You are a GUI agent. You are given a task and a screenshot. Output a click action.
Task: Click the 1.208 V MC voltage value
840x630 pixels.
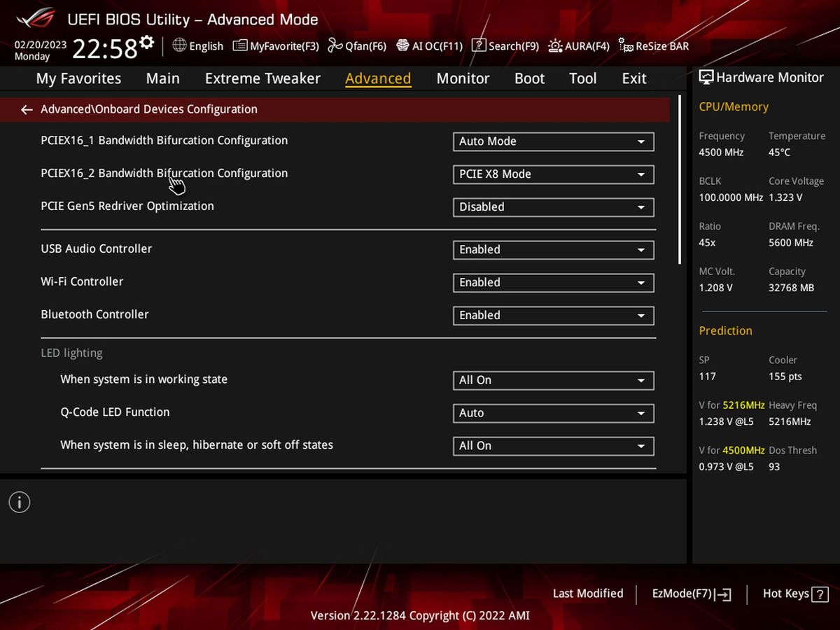tap(715, 288)
